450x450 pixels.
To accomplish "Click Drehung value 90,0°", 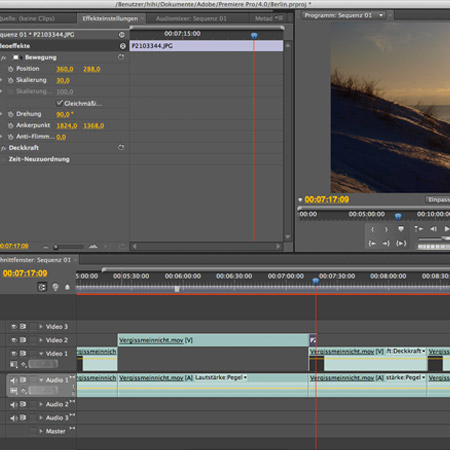I will pyautogui.click(x=65, y=114).
